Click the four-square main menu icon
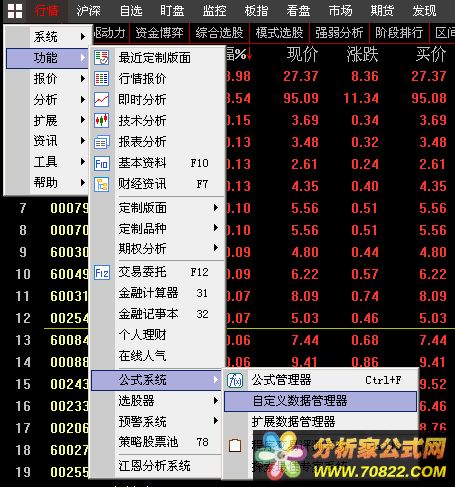 pyautogui.click(x=15, y=11)
